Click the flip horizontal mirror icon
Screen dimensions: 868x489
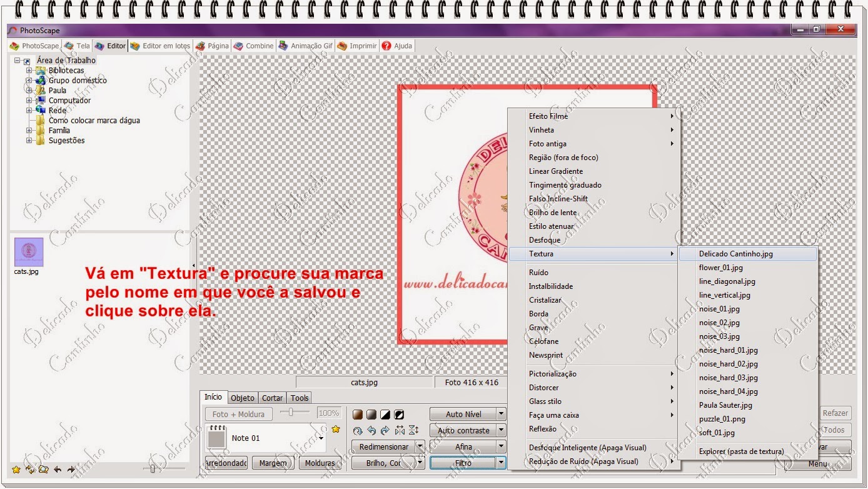400,430
